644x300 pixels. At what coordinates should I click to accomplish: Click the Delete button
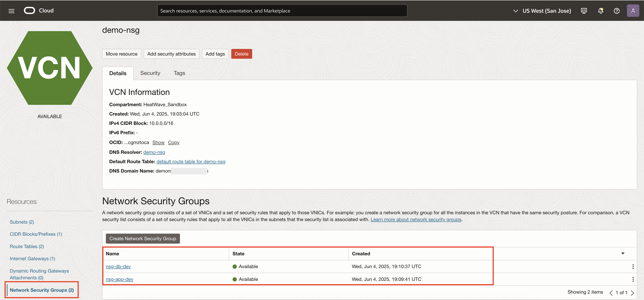pos(241,54)
